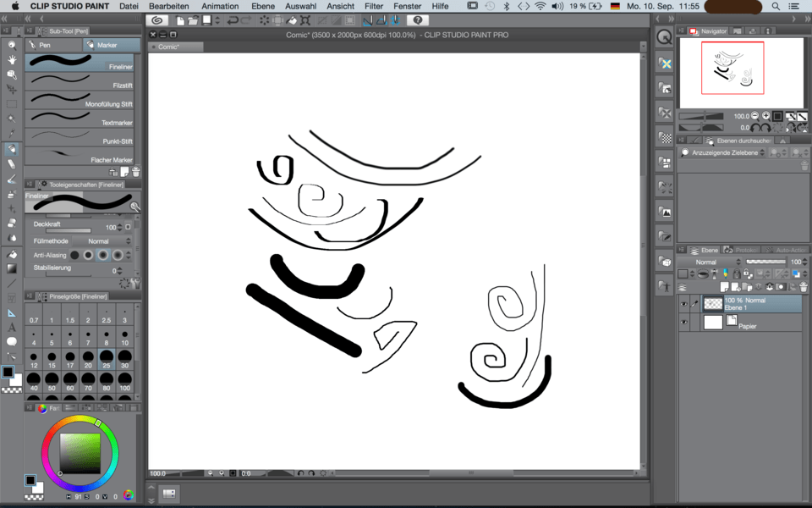Screen dimensions: 812x508
Task: Select the Eyedropper tool
Action: 12,133
